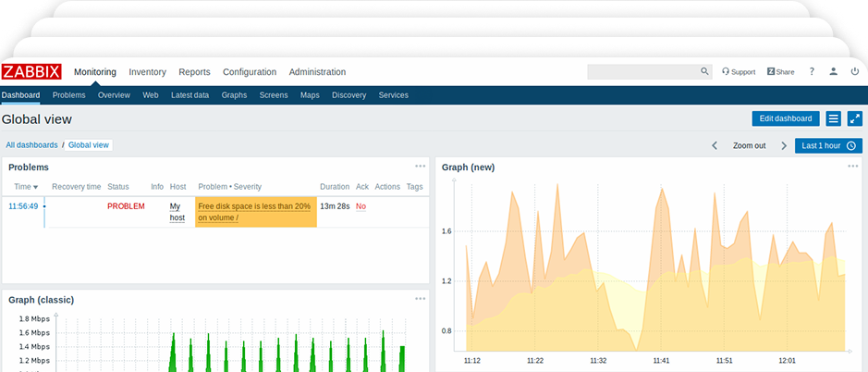Click inside the global search field

tap(642, 71)
